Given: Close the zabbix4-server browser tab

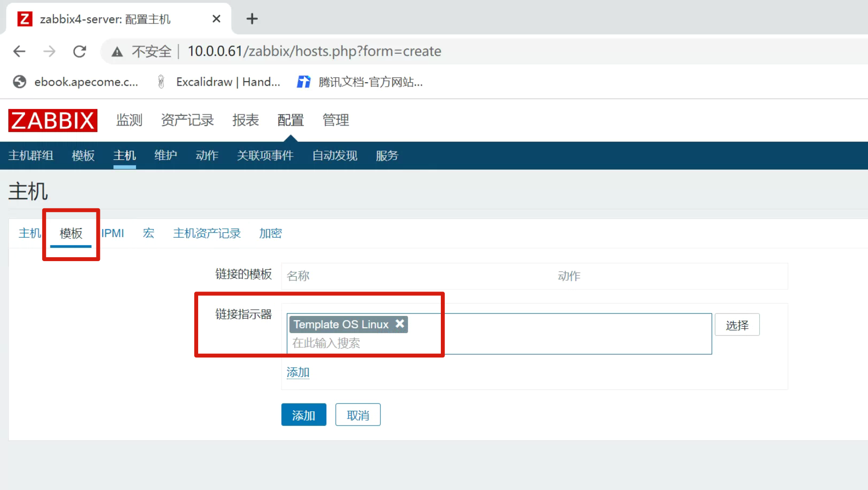Looking at the screenshot, I should 216,19.
